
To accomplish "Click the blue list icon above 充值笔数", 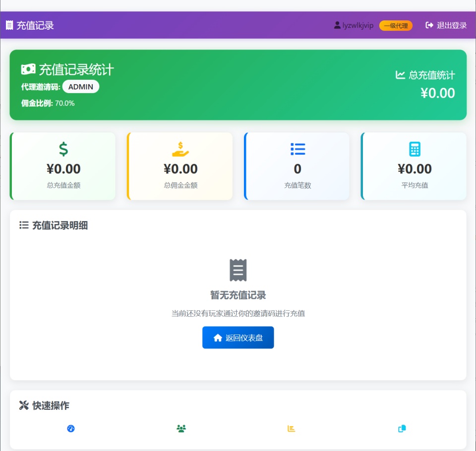I will click(297, 149).
